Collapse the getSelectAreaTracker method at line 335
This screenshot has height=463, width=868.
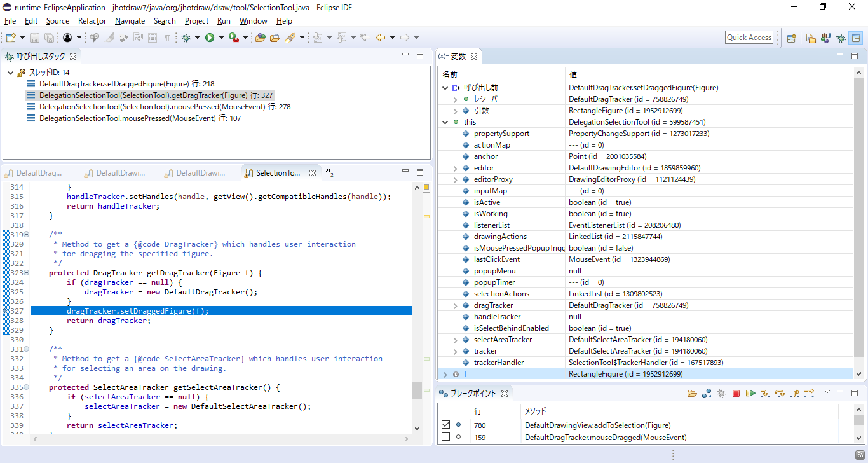(27, 387)
